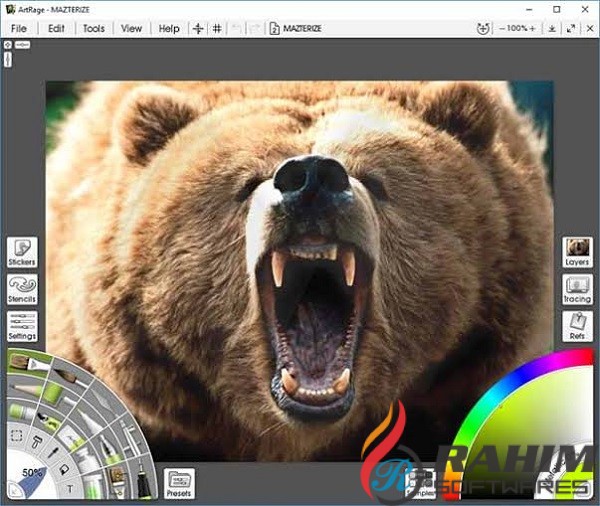Viewport: 600px width, 506px height.
Task: Open the Presets panel
Action: (179, 483)
